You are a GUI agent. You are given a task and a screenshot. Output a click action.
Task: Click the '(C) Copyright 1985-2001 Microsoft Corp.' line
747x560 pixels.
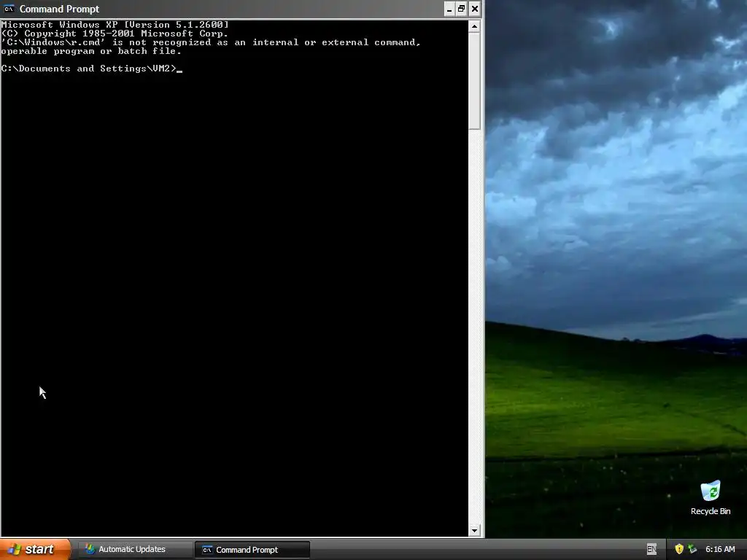coord(115,34)
